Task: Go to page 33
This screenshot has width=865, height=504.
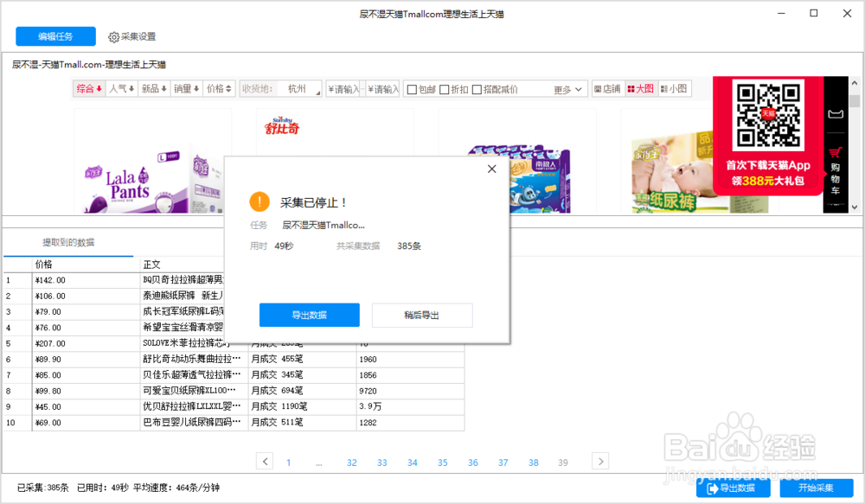Action: click(x=381, y=463)
